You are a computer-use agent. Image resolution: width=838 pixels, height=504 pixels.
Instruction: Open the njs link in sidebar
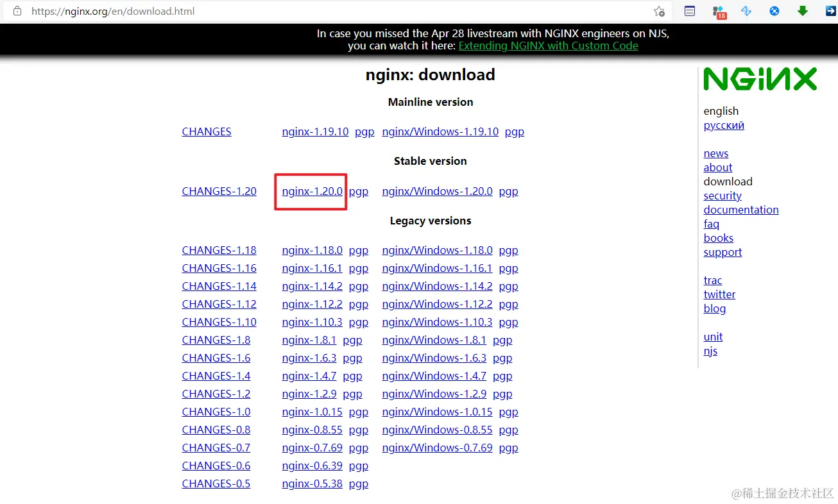[x=710, y=351]
